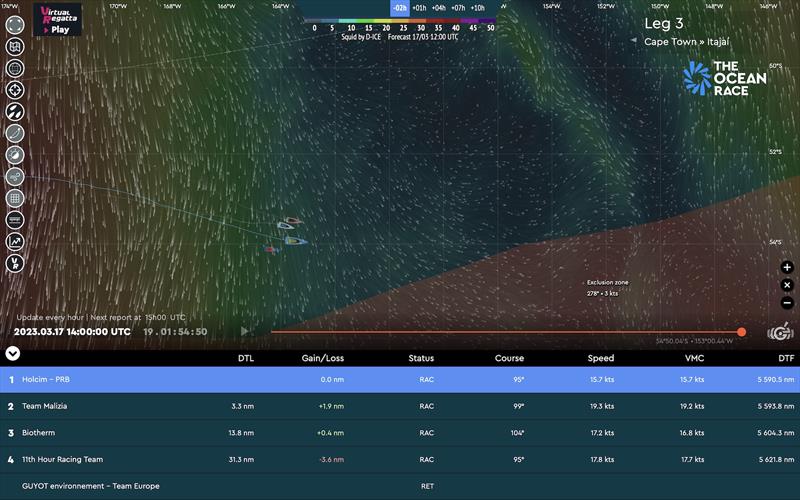Viewport: 800px width, 500px height.
Task: Center on fleet with crosshair target icon
Action: [15, 90]
